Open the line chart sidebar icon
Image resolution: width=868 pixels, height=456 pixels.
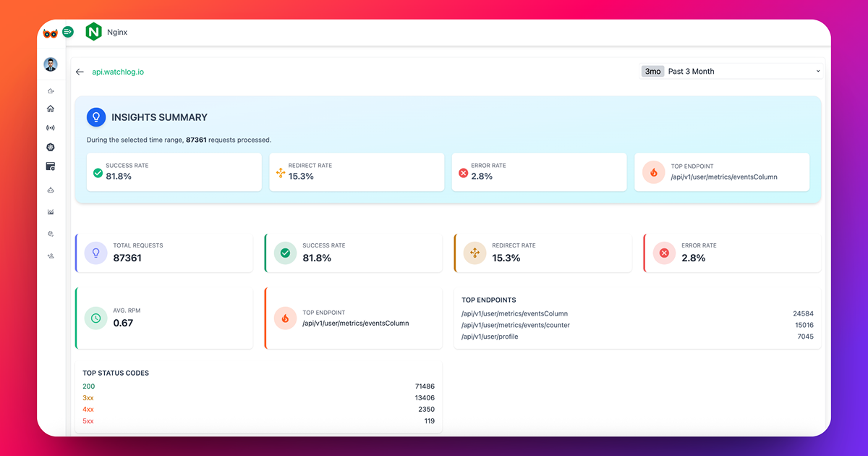click(51, 212)
